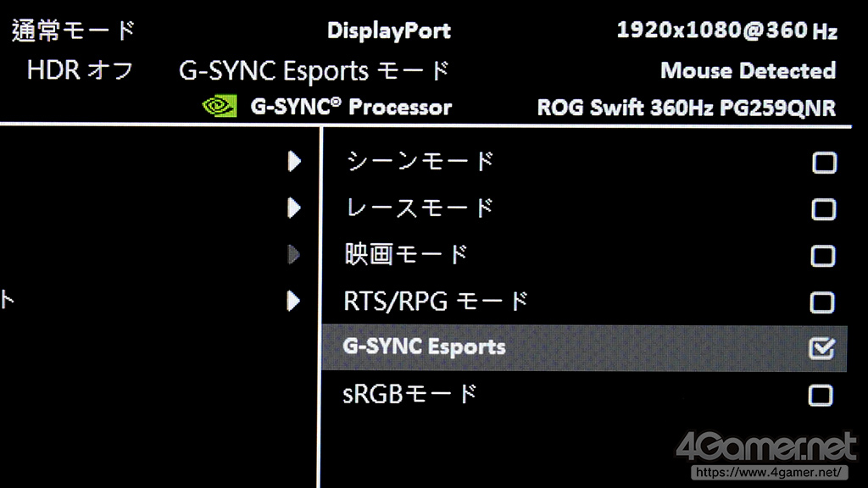Expand the fourth left menu arrow

tap(294, 300)
